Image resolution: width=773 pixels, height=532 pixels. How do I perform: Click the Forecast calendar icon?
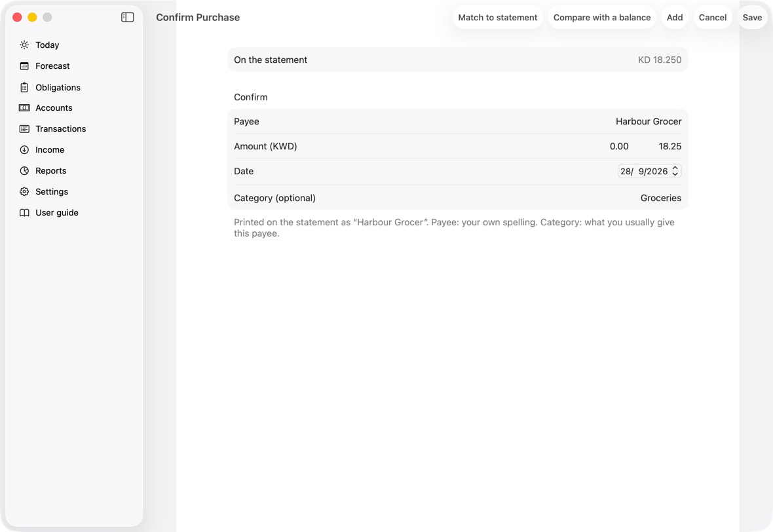(x=24, y=66)
